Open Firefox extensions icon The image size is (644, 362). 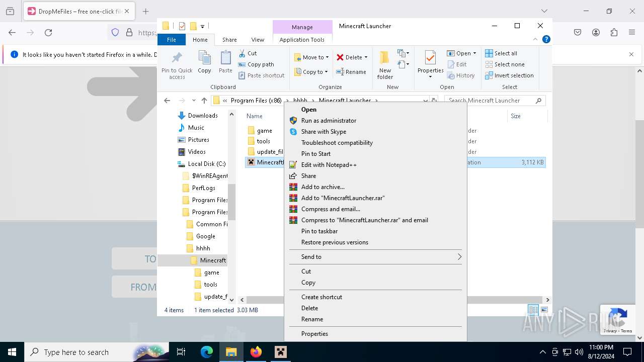(614, 32)
